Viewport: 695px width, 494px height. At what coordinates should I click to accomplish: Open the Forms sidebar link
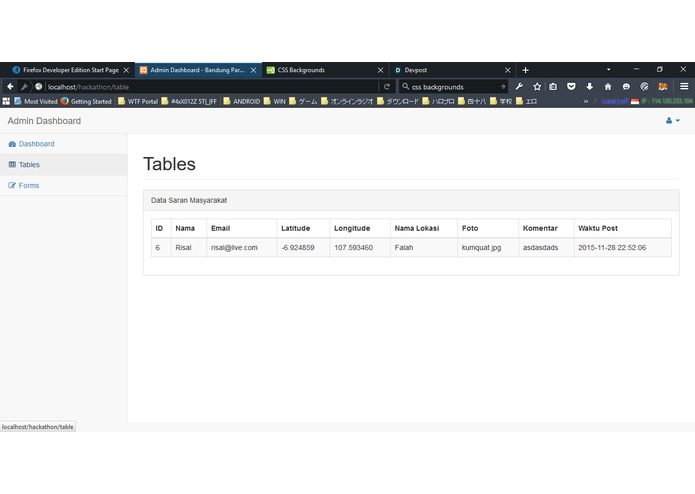coord(29,185)
